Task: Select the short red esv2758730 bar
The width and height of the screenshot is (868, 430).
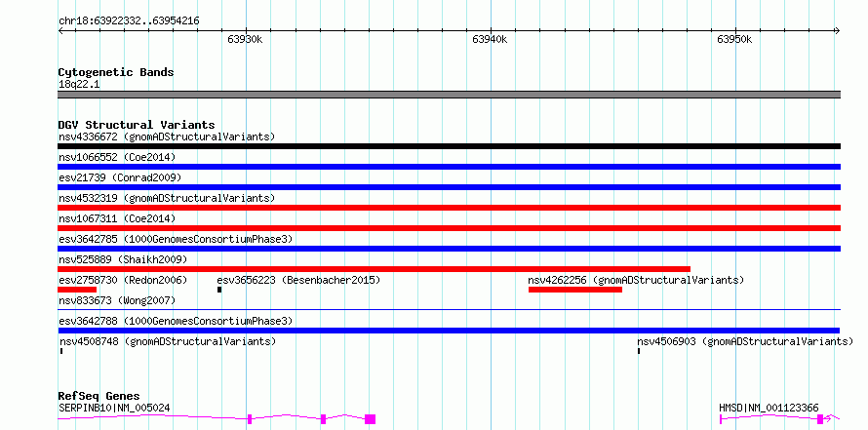Action: click(77, 290)
